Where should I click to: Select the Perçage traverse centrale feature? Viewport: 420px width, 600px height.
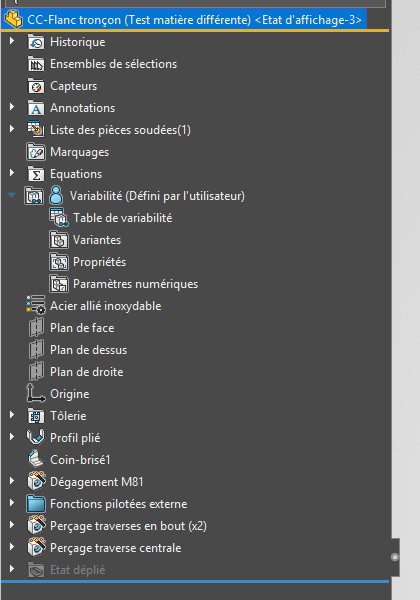pyautogui.click(x=116, y=548)
